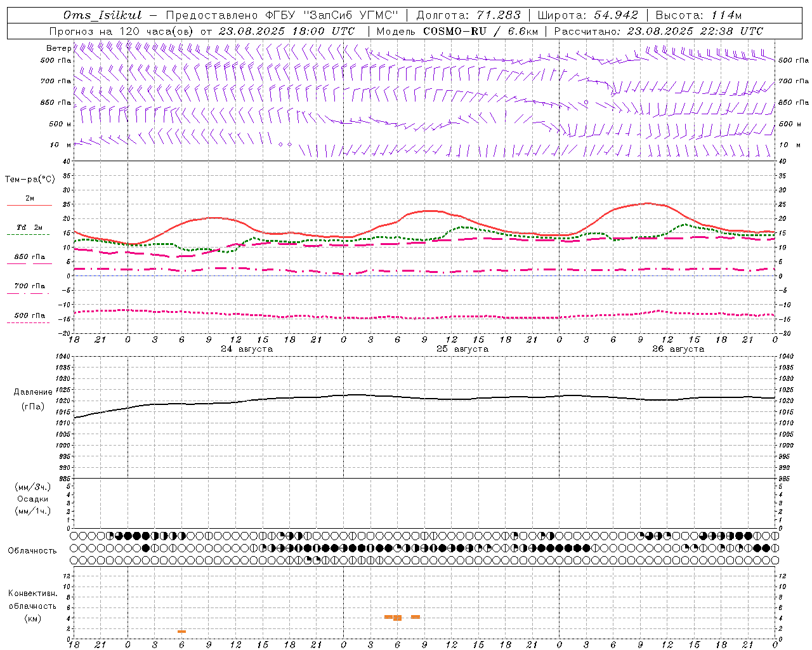Select the forecast start time 23.08.2025 18:00 UTC

click(x=287, y=31)
